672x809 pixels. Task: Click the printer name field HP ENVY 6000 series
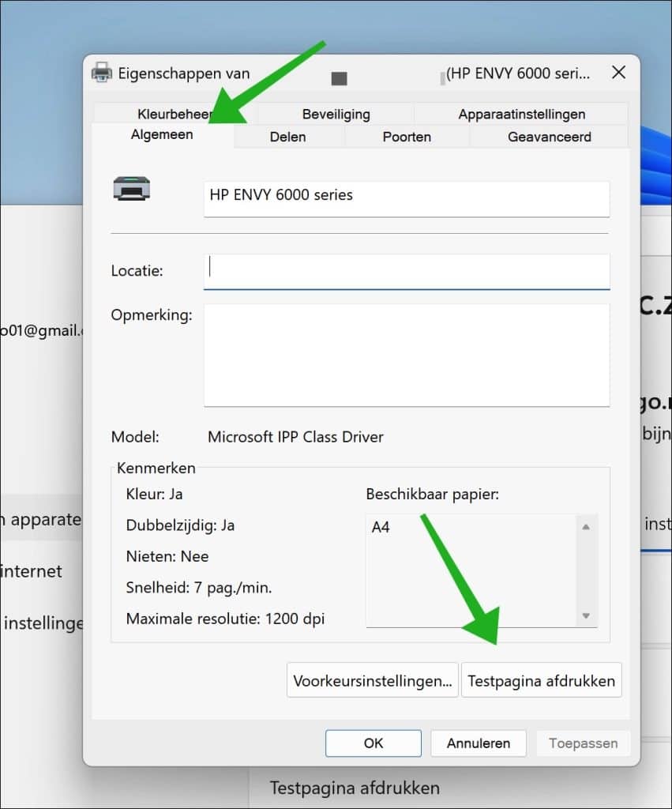point(407,198)
